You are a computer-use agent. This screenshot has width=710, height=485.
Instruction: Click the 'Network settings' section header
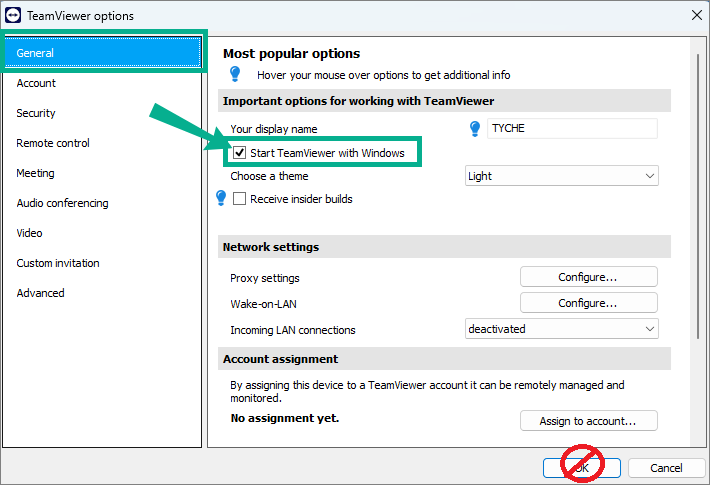point(444,247)
